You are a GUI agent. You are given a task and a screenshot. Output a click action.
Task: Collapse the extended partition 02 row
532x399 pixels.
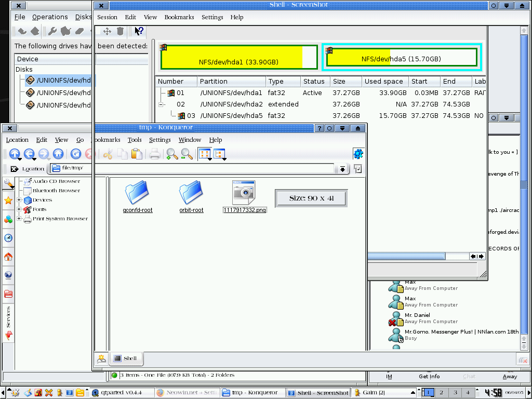point(159,104)
